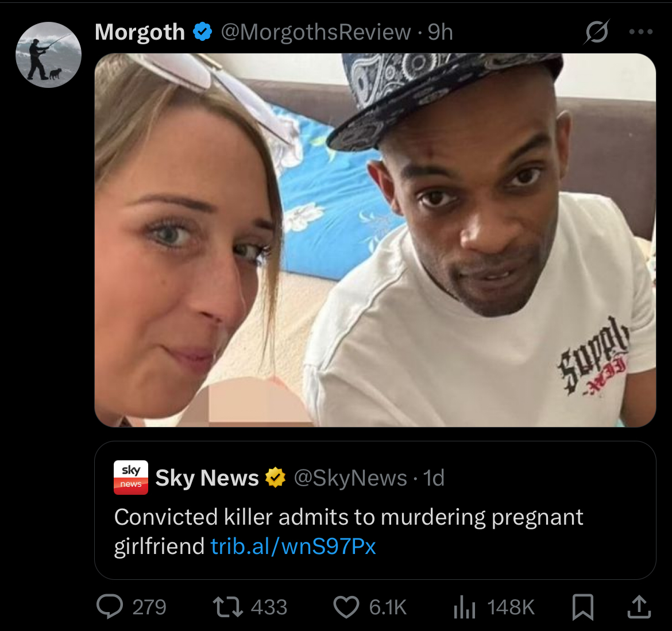Click the Sky News account name
Viewport: 672px width, 631px height.
click(x=207, y=478)
